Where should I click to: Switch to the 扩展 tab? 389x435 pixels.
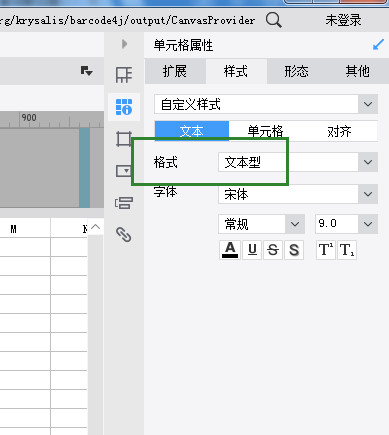tap(175, 71)
